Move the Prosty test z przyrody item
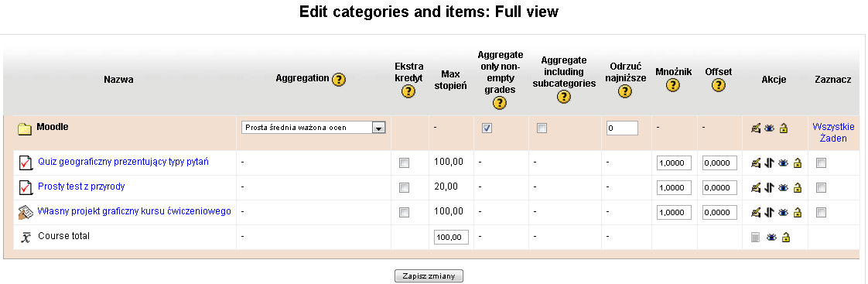 coord(769,188)
